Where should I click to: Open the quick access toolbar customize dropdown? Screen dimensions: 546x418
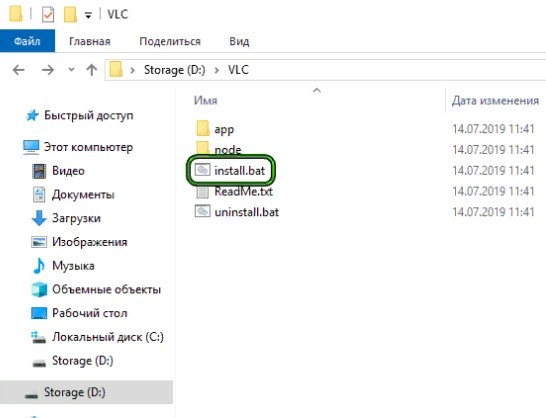click(x=88, y=15)
